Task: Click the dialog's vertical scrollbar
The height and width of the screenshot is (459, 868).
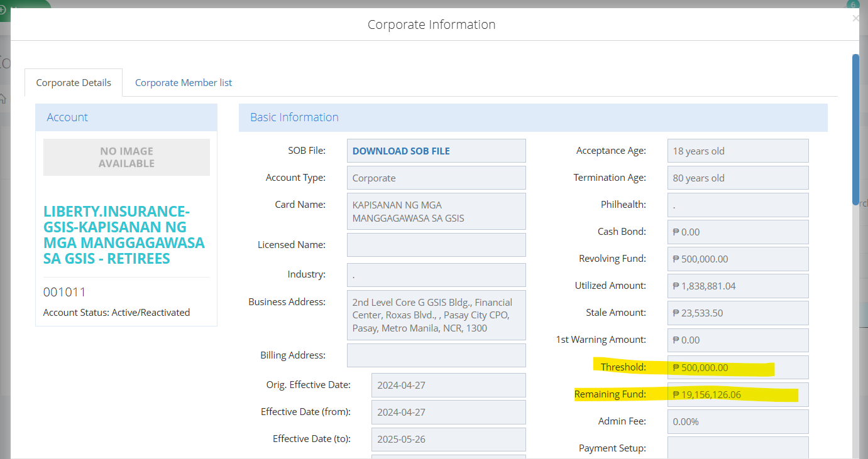Action: 855,129
